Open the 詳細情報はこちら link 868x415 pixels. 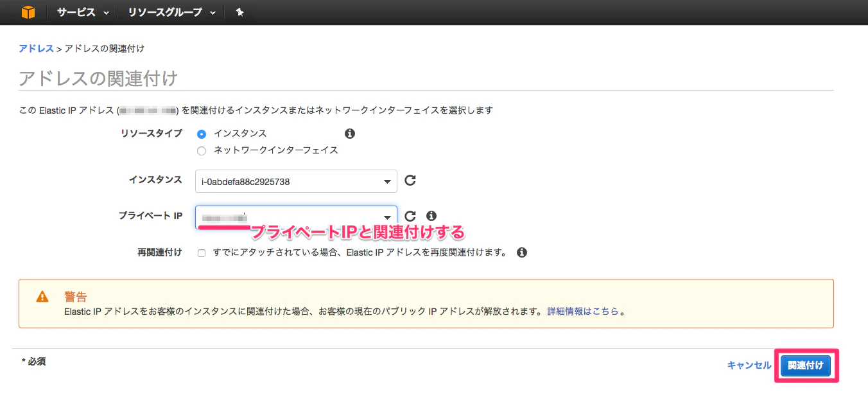point(583,312)
